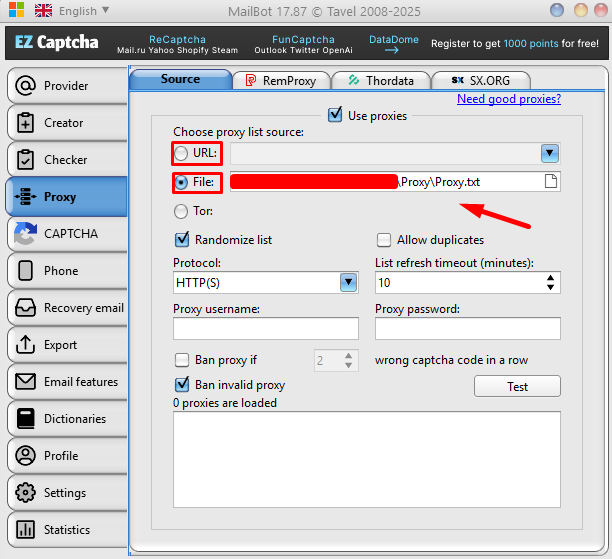Click the DataDome banner link
Viewport: 612px width, 559px height.
tap(393, 39)
